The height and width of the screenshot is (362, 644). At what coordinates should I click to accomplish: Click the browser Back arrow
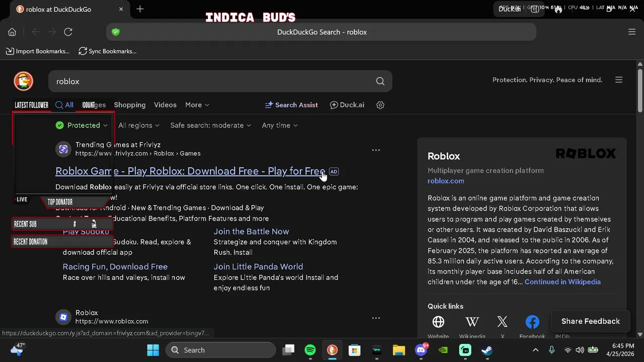(x=36, y=32)
